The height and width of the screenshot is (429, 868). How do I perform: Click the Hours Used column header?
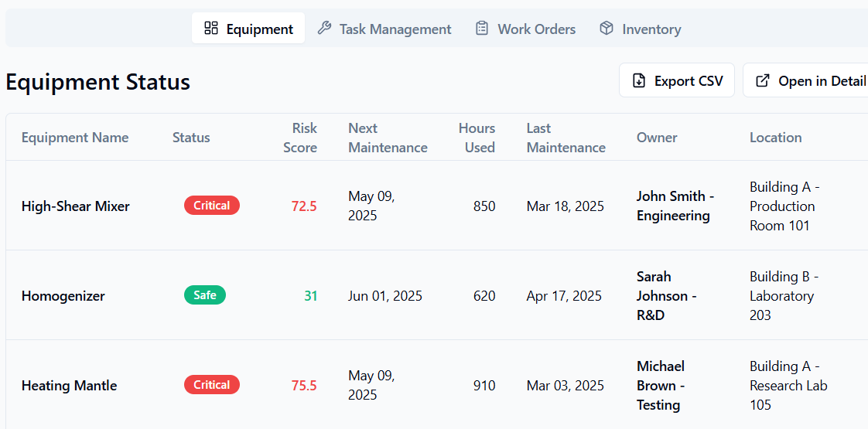tap(477, 138)
